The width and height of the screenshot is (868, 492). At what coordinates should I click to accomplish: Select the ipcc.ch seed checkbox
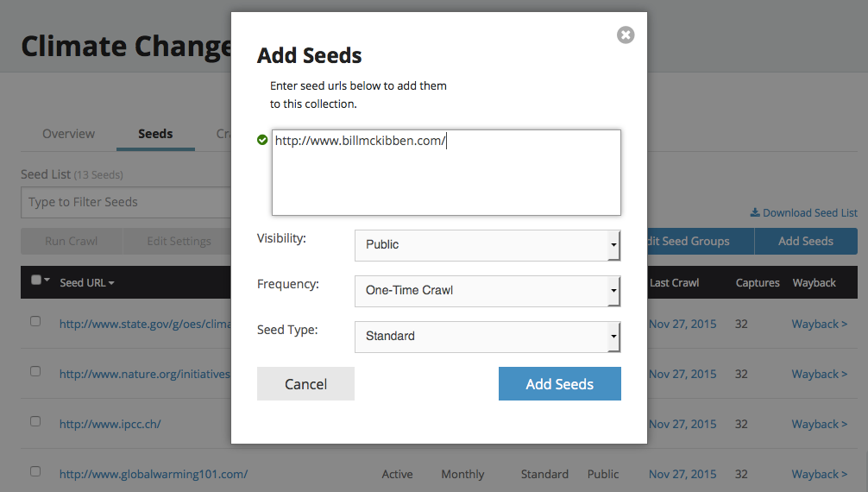coord(35,421)
